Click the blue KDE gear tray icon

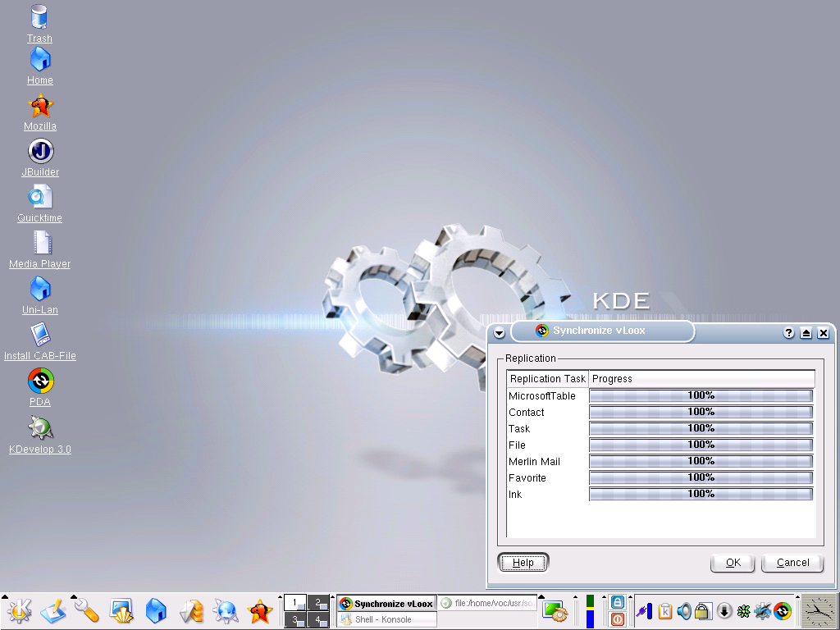pos(763,611)
